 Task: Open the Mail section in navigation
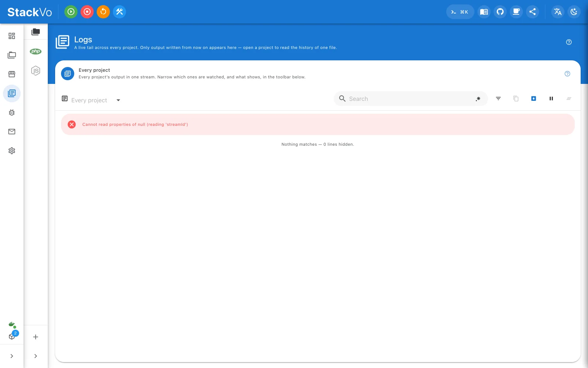pos(12,132)
